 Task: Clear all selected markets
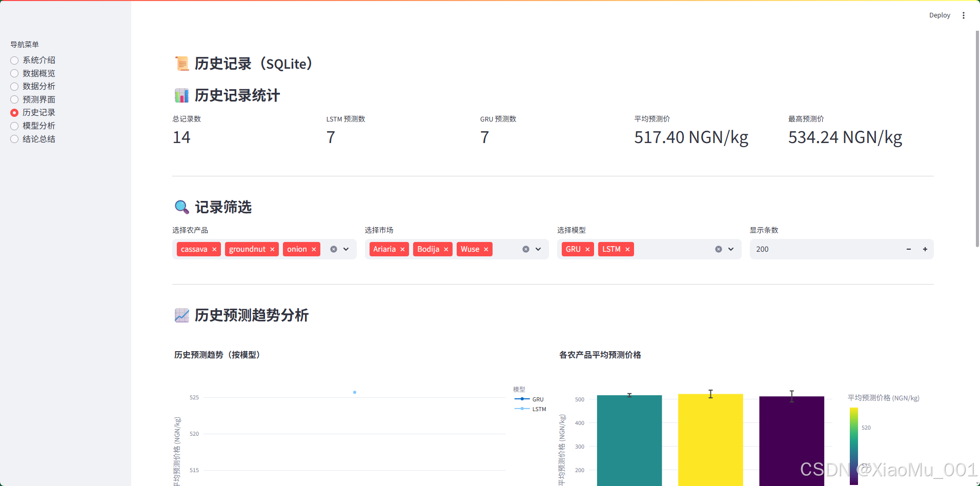click(x=526, y=249)
